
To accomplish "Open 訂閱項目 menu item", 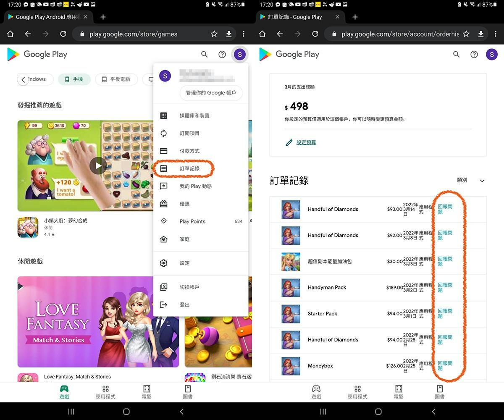I will [x=201, y=133].
